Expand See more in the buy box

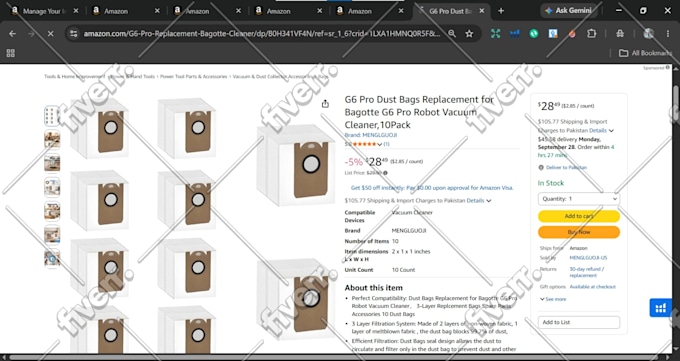(553, 299)
